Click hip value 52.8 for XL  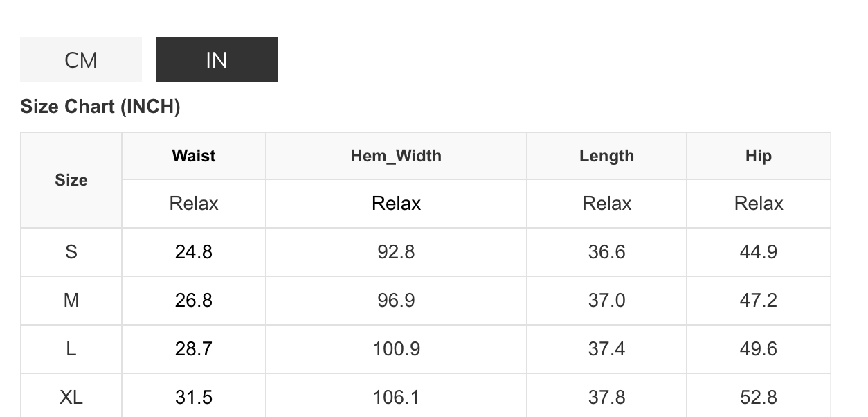click(x=758, y=398)
